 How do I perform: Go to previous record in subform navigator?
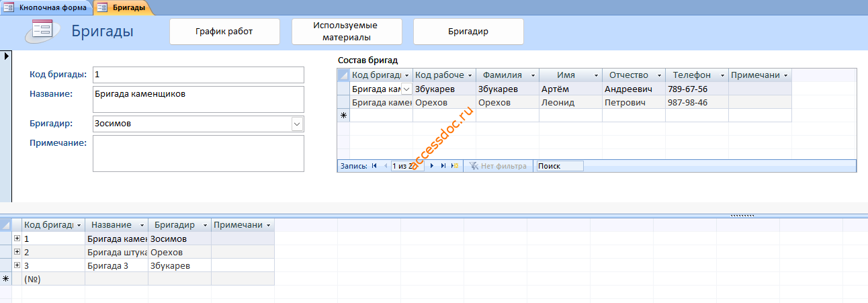click(385, 166)
